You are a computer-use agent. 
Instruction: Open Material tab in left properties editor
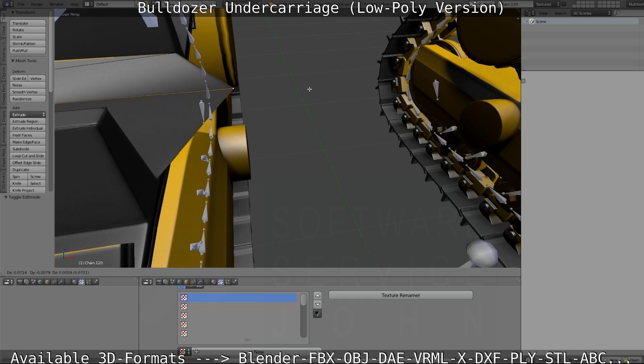(74, 282)
